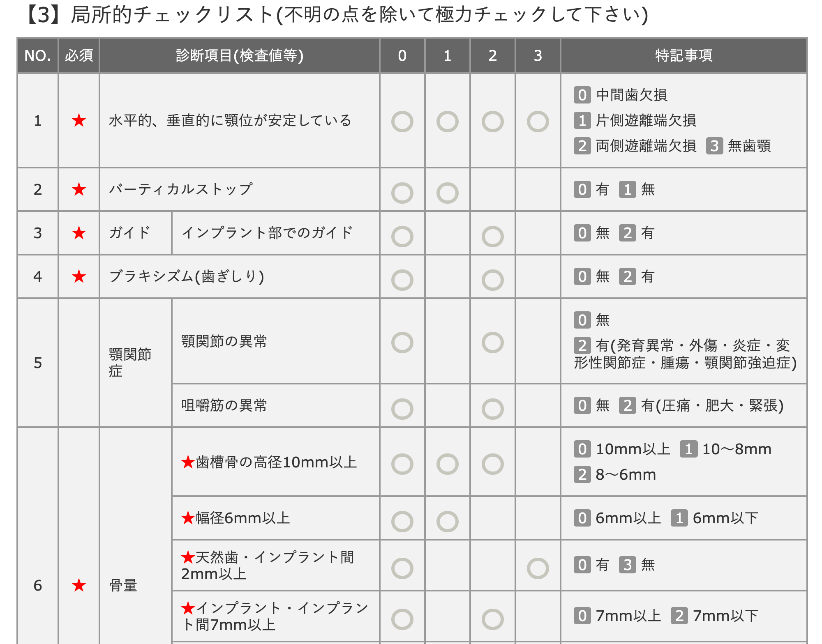
Task: Set ブラキシズム (歯ぎしり) to 0 (無)
Action: tap(402, 280)
